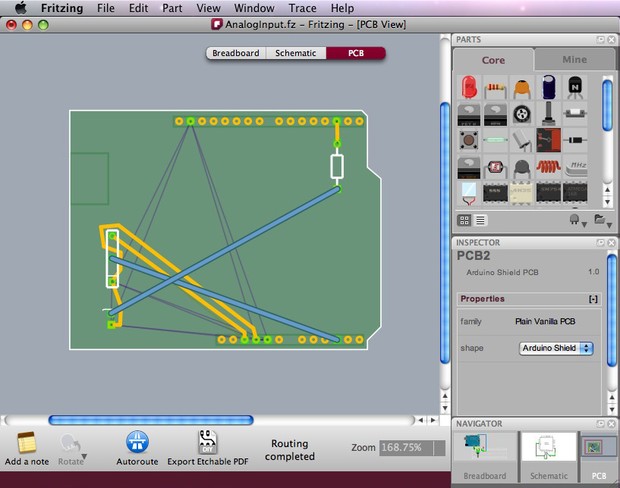
Task: Click the canvas horizontal scrollbar thumb
Action: [151, 420]
